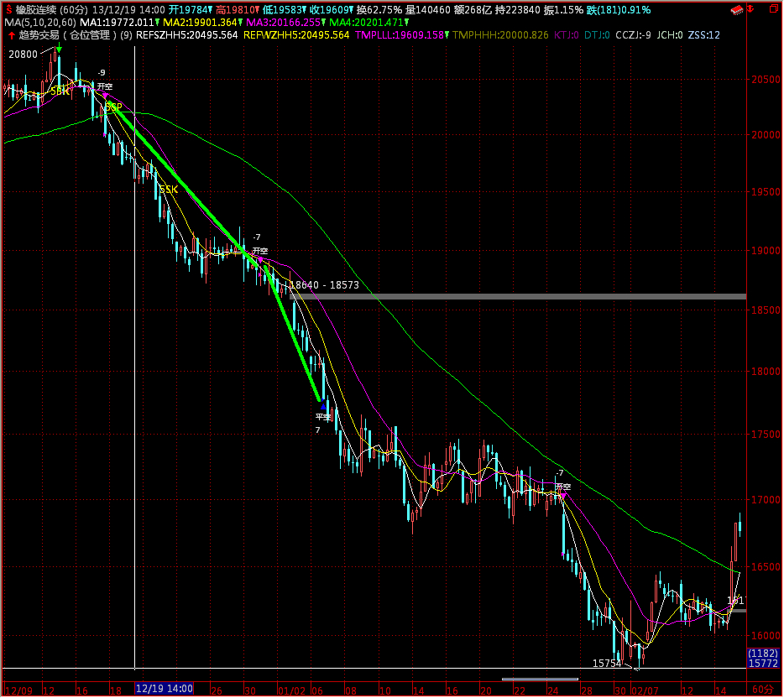This screenshot has width=784, height=698.
Task: Click the red up arrow before 趋势交易
Action: click(9, 36)
